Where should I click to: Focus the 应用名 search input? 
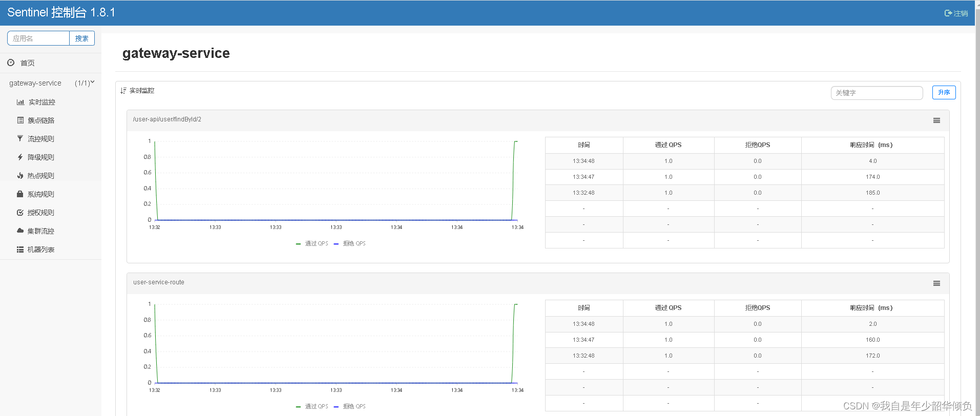click(38, 38)
